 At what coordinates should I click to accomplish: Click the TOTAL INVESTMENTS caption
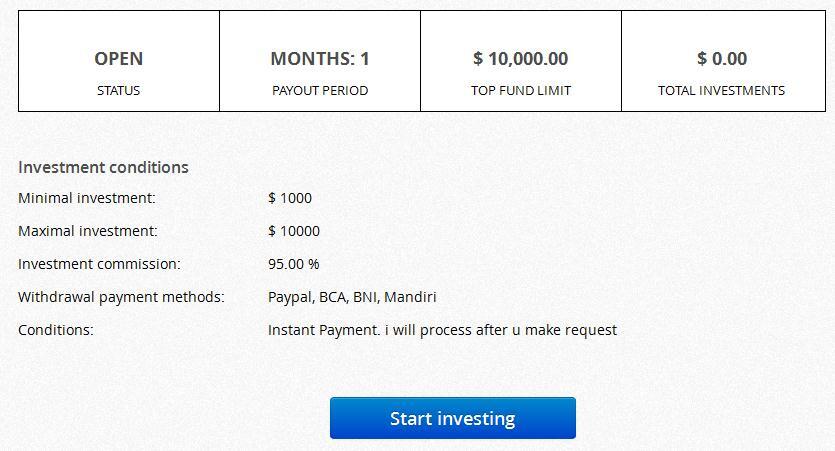click(x=721, y=90)
